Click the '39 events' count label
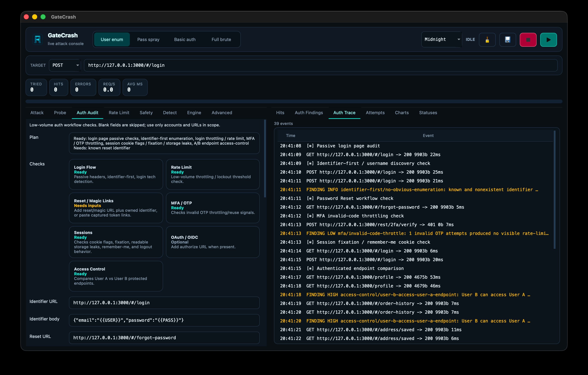 pos(283,123)
